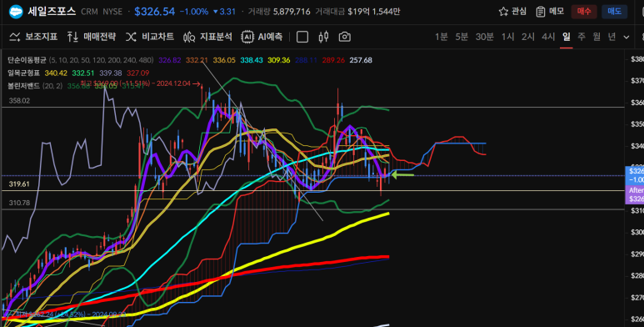Image resolution: width=644 pixels, height=327 pixels.
Task: Select the 1시 timeframe
Action: pos(507,37)
